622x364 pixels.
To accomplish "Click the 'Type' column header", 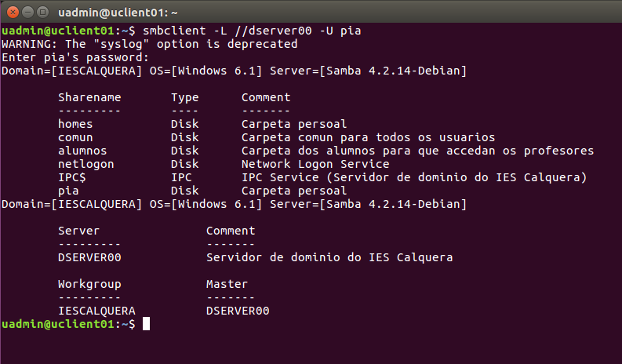I will point(185,97).
